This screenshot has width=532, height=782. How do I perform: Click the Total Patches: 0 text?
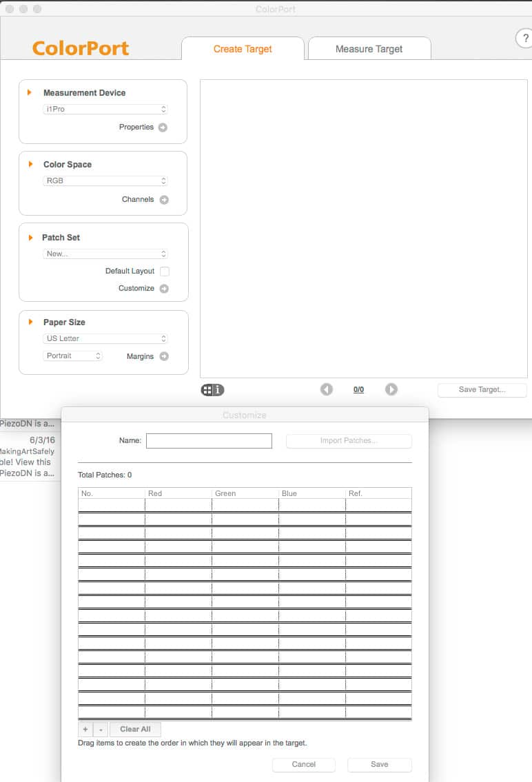pyautogui.click(x=105, y=475)
